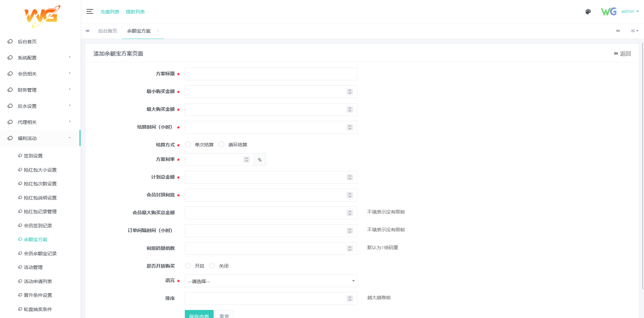Close the 余额宝方案 tab
The height and width of the screenshot is (318, 644).
tap(158, 31)
